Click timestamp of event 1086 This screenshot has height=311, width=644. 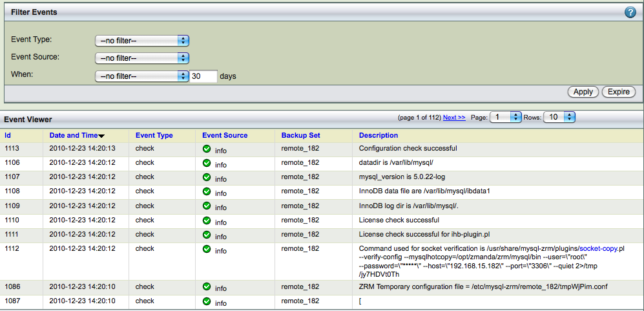pyautogui.click(x=82, y=286)
